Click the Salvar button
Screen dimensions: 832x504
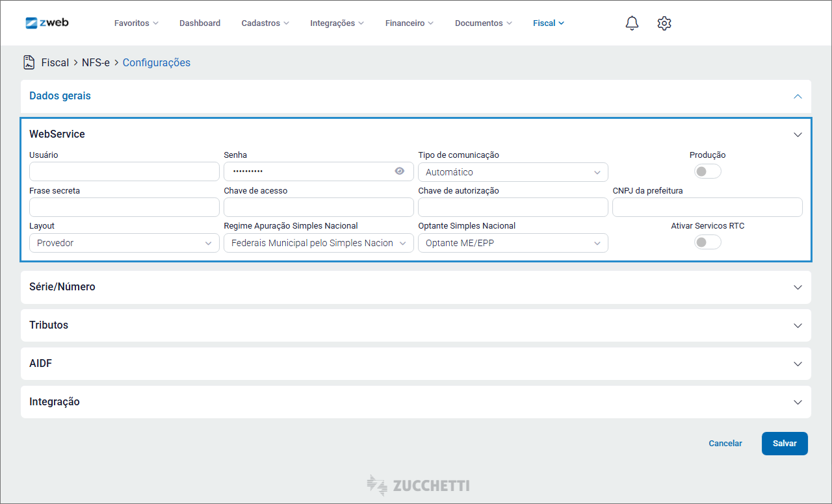tap(785, 444)
